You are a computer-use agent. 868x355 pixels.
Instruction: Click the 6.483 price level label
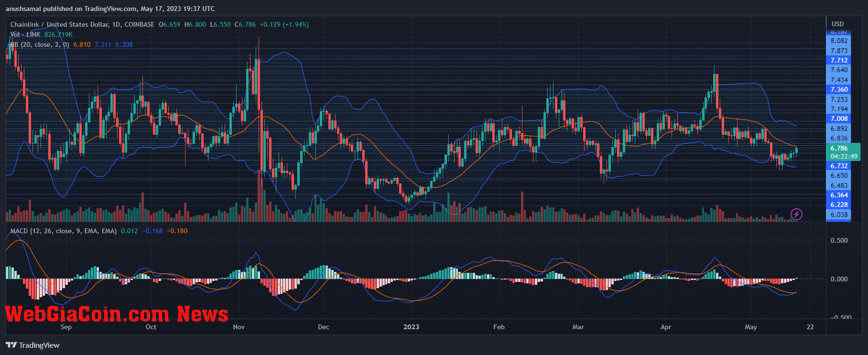[839, 185]
